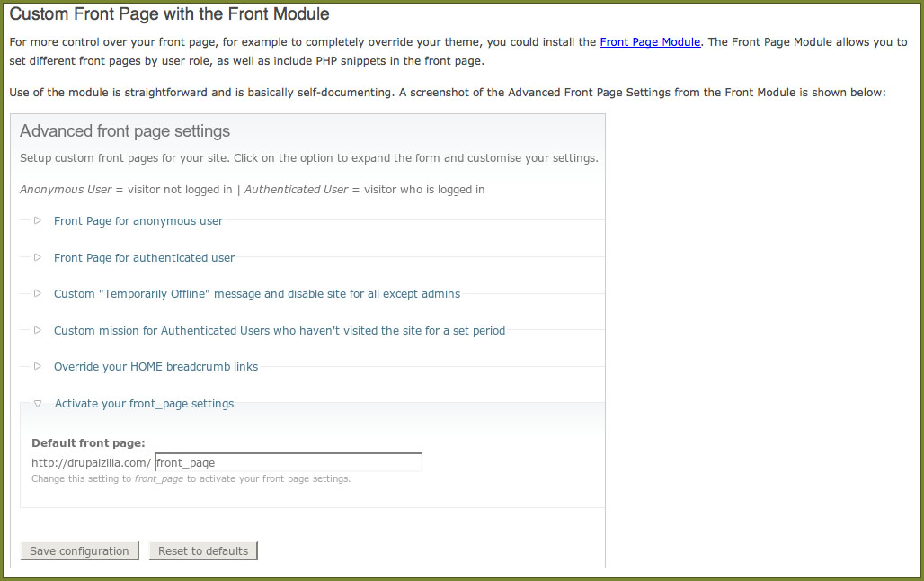The width and height of the screenshot is (924, 581).
Task: Open Custom "Temporarily Offline" message section title
Action: pyautogui.click(x=257, y=293)
